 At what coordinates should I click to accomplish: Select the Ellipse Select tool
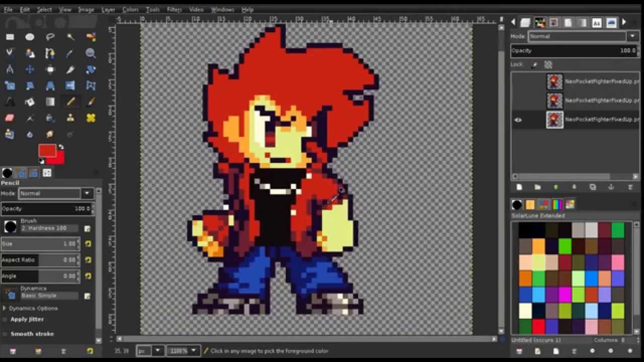point(30,37)
